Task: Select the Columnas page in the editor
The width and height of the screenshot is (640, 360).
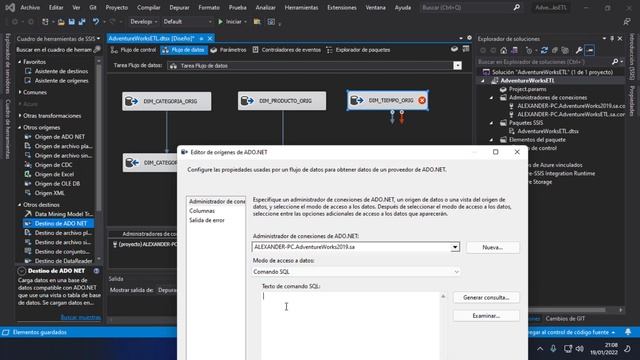Action: coord(202,211)
